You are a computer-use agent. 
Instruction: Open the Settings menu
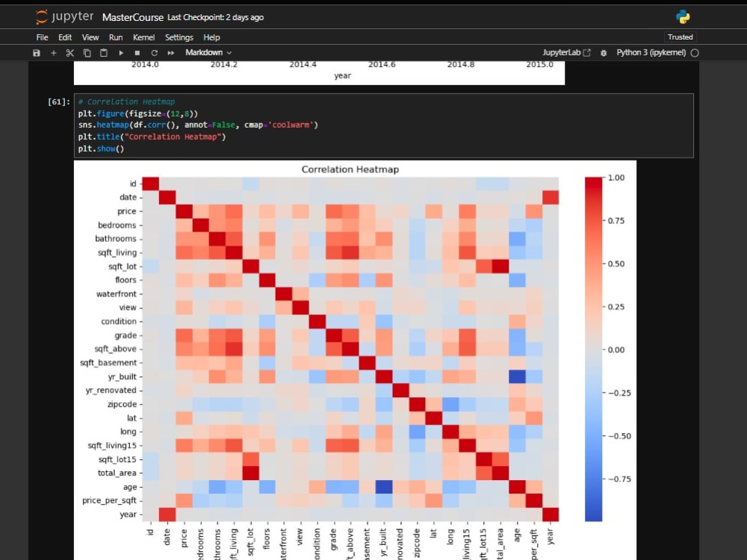click(179, 37)
